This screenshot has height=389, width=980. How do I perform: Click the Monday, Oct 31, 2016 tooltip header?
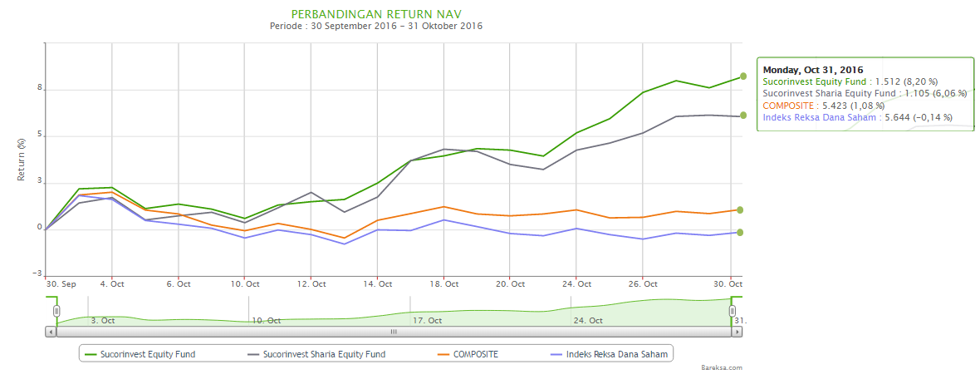click(x=813, y=70)
